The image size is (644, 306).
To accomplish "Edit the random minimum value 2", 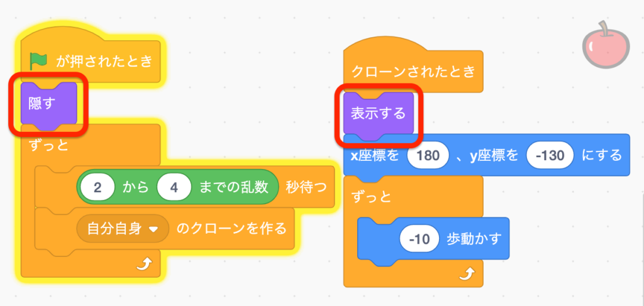I will [97, 187].
